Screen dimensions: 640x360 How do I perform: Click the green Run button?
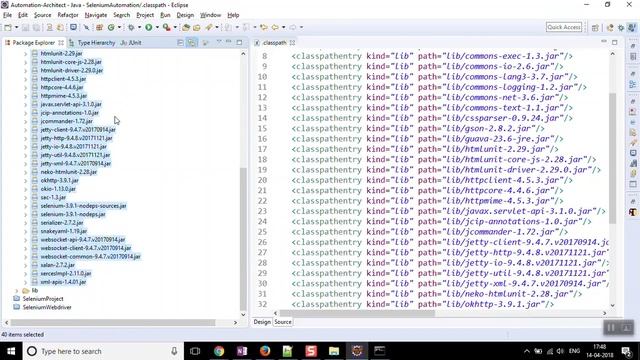(x=149, y=27)
